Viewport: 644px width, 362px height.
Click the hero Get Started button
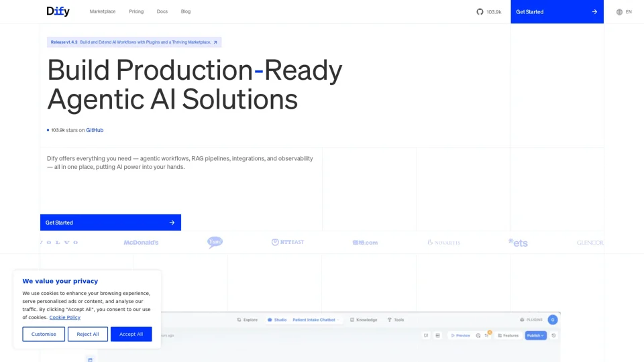111,223
